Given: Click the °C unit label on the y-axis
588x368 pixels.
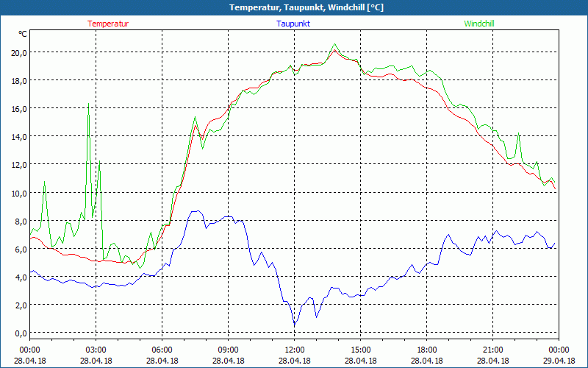Looking at the screenshot, I should pos(23,34).
